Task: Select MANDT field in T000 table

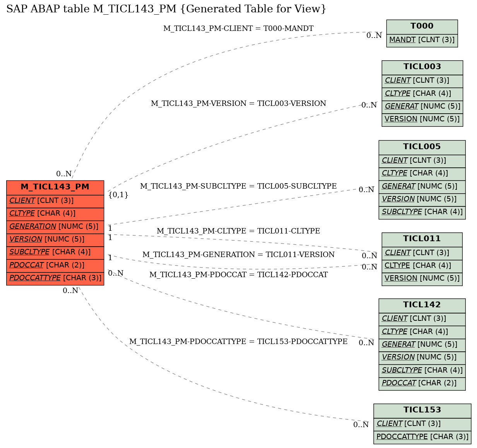Action: [x=422, y=40]
